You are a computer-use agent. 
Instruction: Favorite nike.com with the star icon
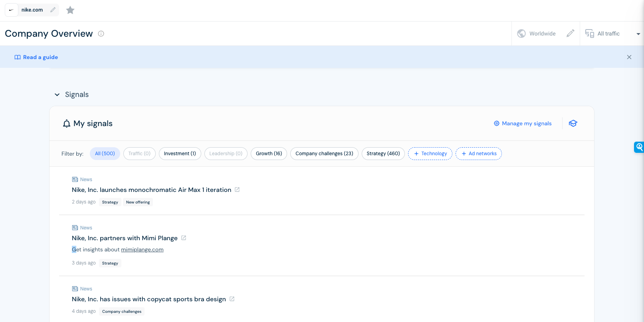point(70,10)
